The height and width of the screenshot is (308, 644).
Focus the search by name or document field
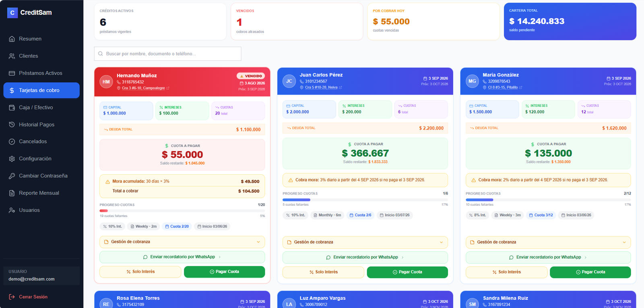pyautogui.click(x=168, y=54)
